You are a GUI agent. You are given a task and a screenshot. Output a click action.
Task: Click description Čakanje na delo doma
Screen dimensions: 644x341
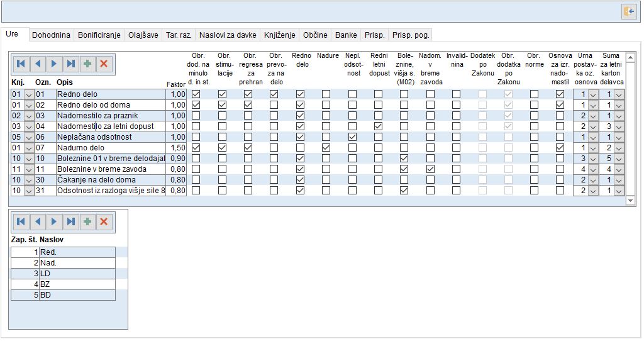pyautogui.click(x=111, y=179)
